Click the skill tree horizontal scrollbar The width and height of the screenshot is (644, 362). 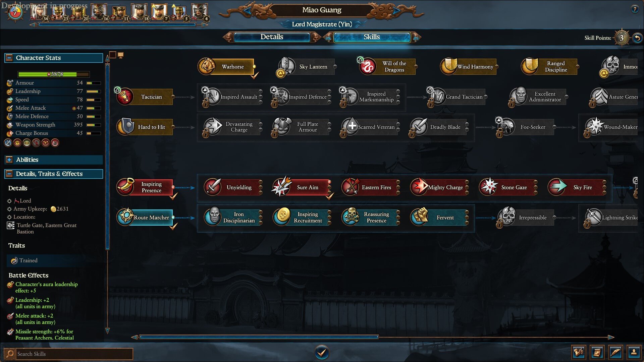coord(259,337)
